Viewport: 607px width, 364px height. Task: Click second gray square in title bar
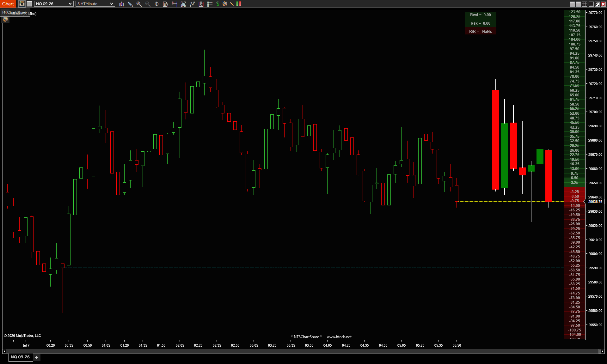pyautogui.click(x=578, y=4)
